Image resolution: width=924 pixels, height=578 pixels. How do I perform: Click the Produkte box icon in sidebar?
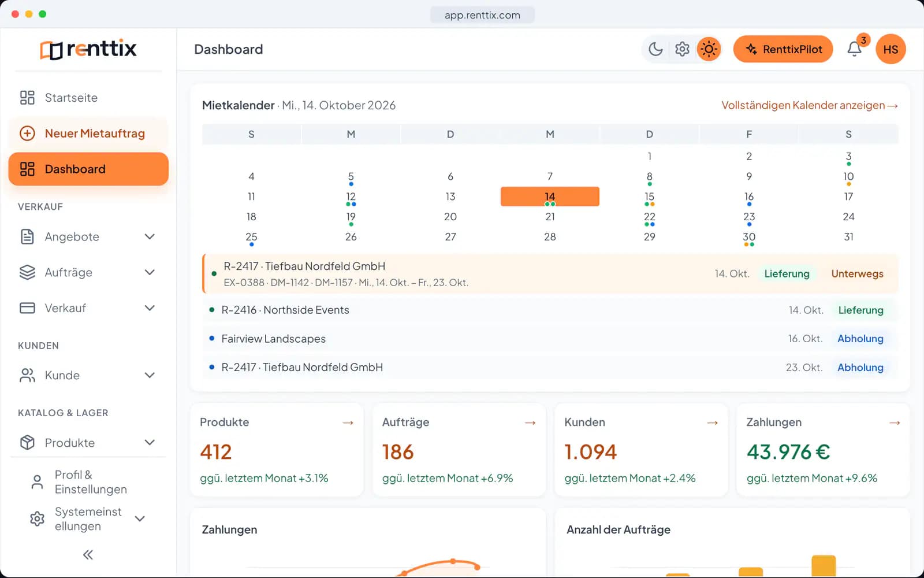(27, 443)
